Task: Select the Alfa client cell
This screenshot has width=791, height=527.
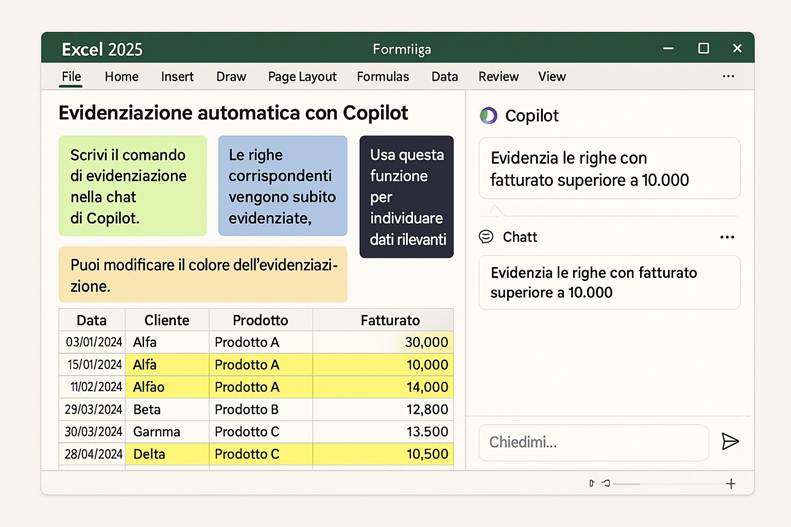Action: (167, 342)
